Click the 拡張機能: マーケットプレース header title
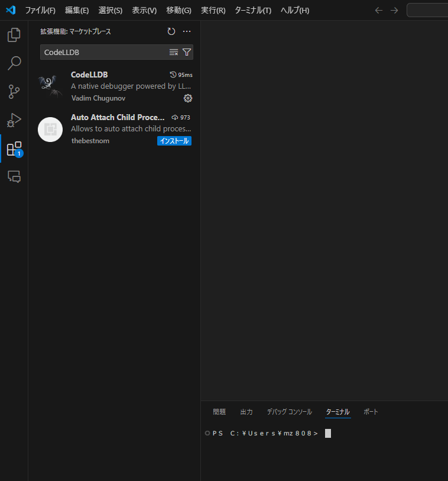This screenshot has width=448, height=481. point(76,31)
